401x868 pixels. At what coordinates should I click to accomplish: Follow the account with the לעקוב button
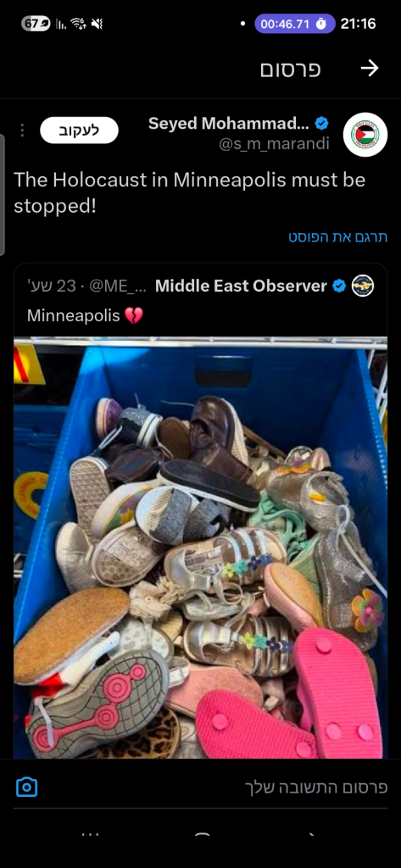79,130
